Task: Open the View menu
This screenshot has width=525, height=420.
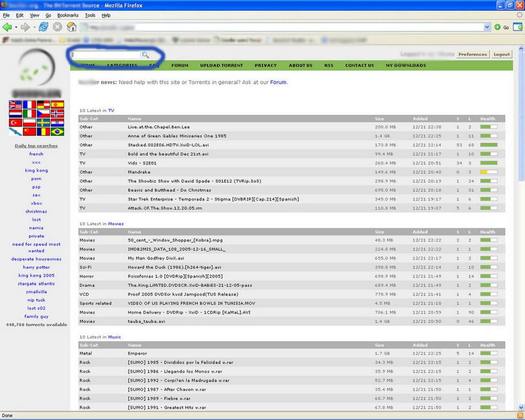Action: [34, 15]
